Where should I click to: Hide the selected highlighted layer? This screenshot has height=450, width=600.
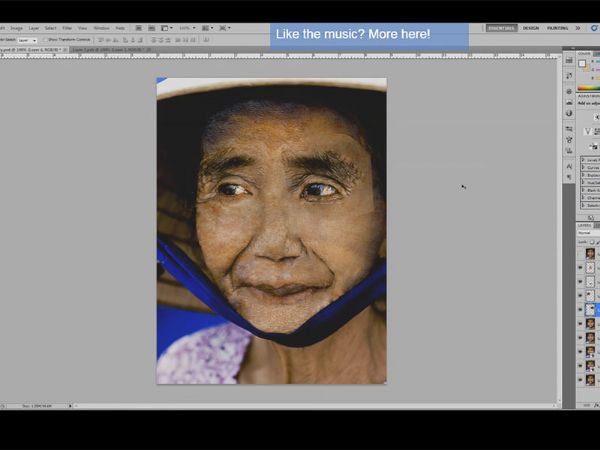tap(580, 310)
